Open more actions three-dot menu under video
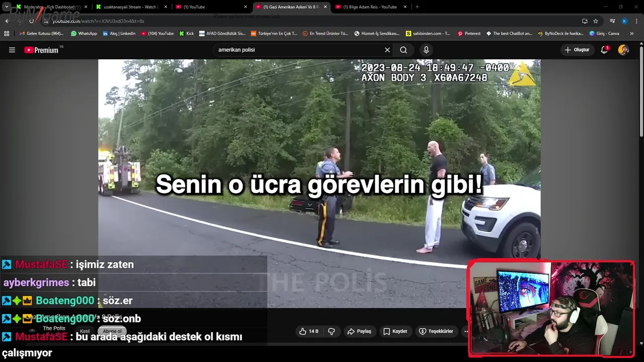The height and width of the screenshot is (362, 644). point(466,331)
